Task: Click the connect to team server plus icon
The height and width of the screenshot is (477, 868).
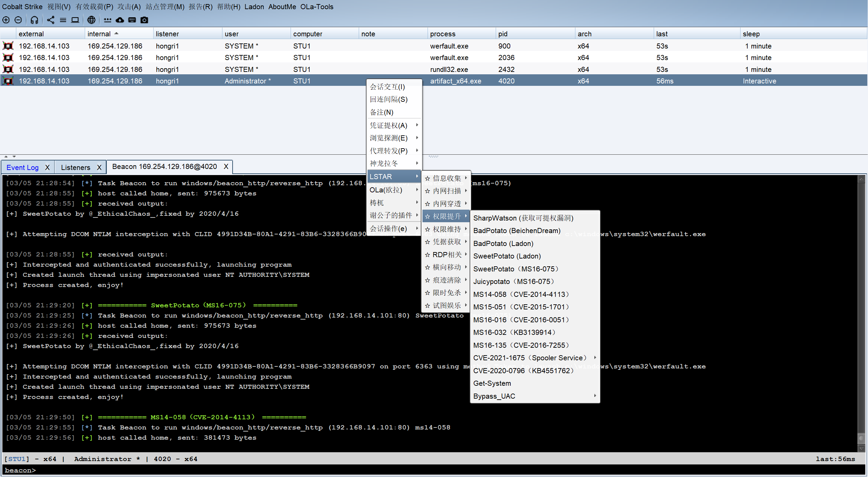Action: (6, 20)
